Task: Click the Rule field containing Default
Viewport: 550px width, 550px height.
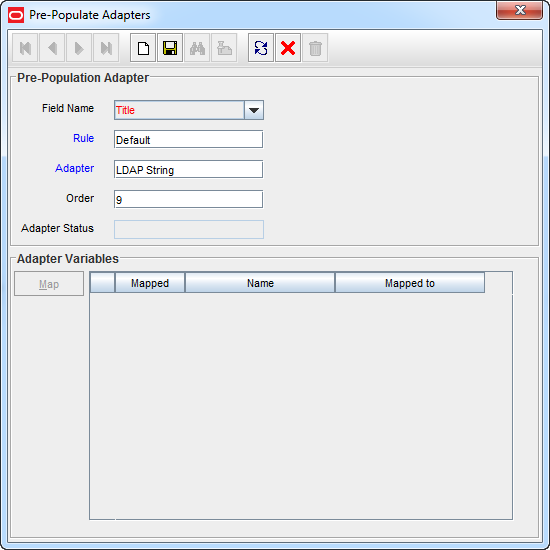Action: point(188,140)
